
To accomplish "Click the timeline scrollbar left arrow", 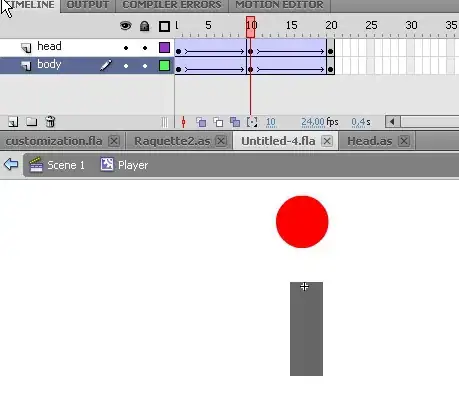I will [393, 122].
